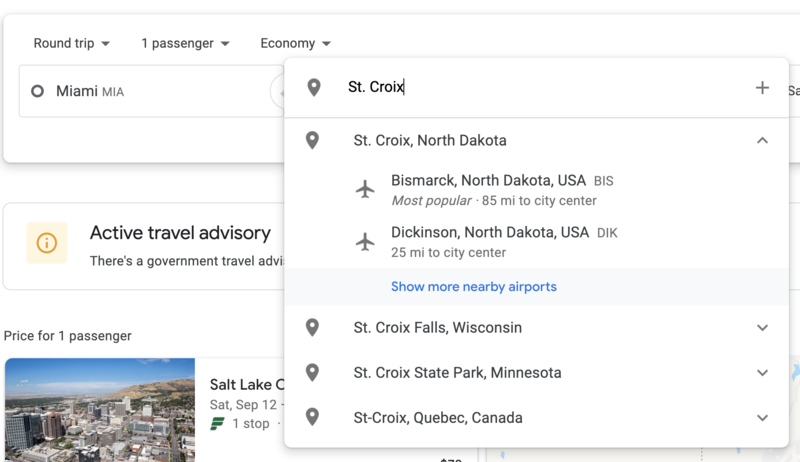Click the location pin beside St. Croix State Park

(313, 373)
